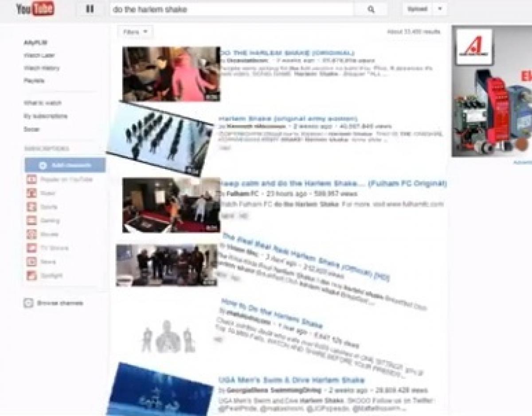Open the Gaming channel icon
The height and width of the screenshot is (416, 532).
pos(31,221)
